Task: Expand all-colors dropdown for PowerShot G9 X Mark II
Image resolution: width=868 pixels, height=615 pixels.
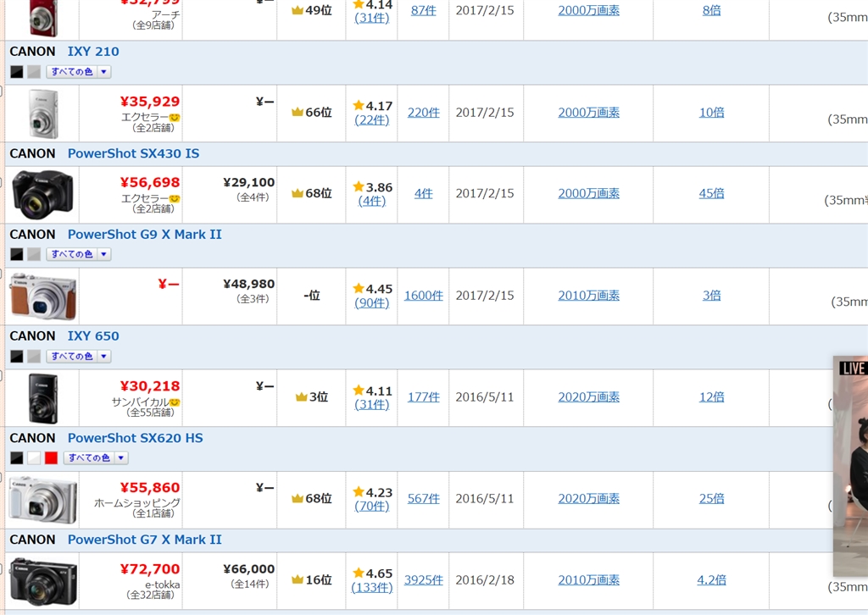Action: click(79, 254)
